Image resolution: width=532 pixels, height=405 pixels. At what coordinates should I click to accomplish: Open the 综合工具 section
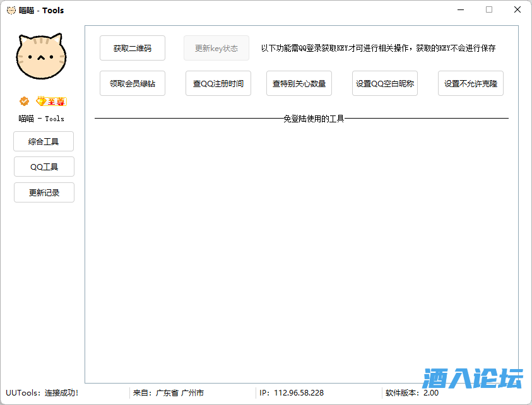[x=44, y=142]
